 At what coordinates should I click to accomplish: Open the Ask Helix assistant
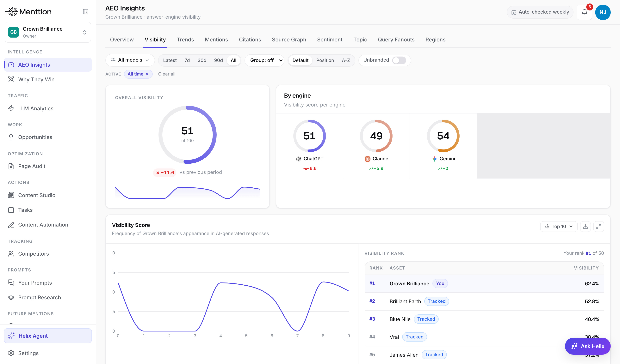(x=587, y=346)
